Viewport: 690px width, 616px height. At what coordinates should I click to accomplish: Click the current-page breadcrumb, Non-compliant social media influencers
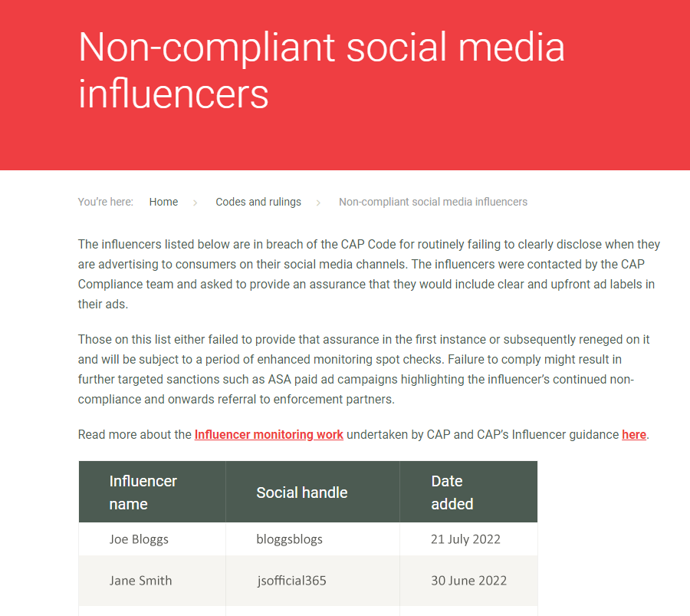pyautogui.click(x=433, y=202)
